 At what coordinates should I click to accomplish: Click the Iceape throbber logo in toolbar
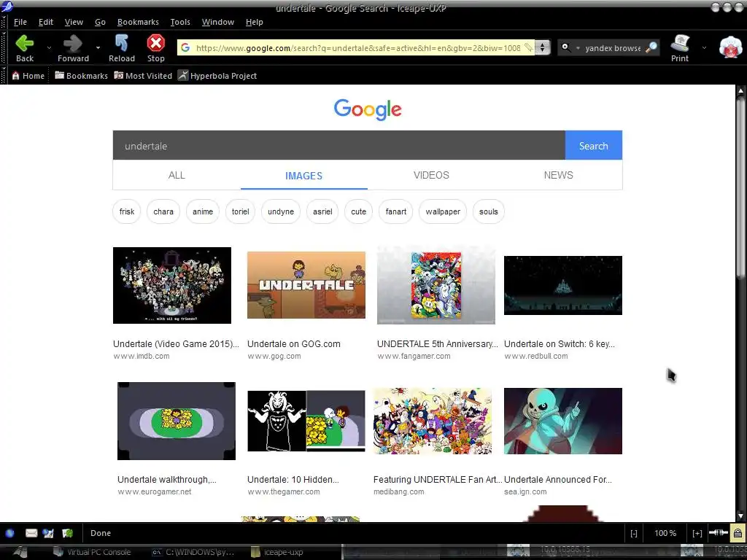coord(730,47)
